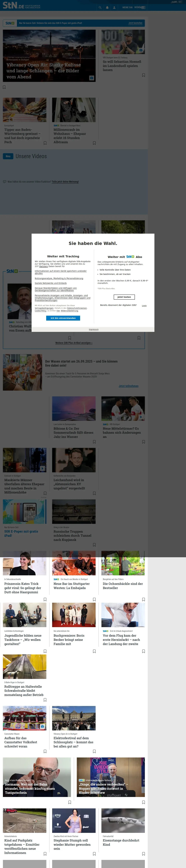Bookmark the Ochsenbäckle Bestseller article
This screenshot has width=186, height=868.
click(x=143, y=599)
